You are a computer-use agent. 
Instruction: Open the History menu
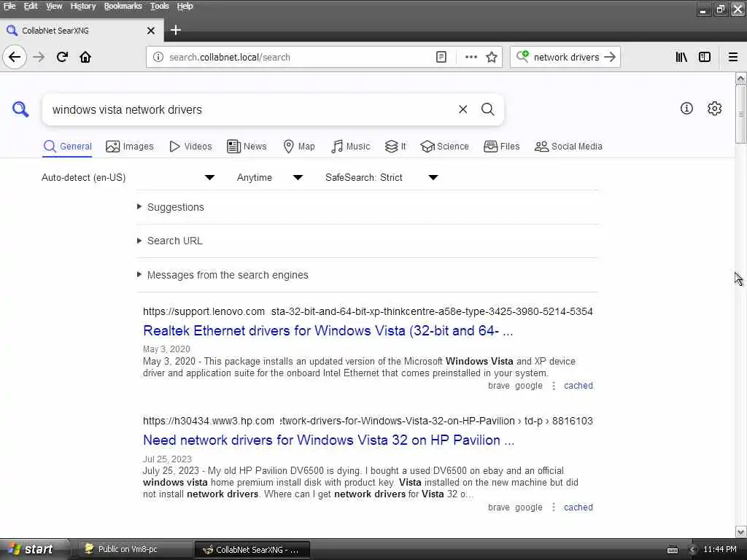click(83, 6)
